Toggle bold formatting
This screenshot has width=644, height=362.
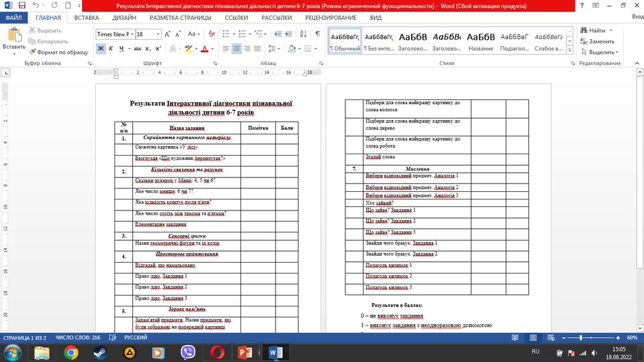click(101, 49)
